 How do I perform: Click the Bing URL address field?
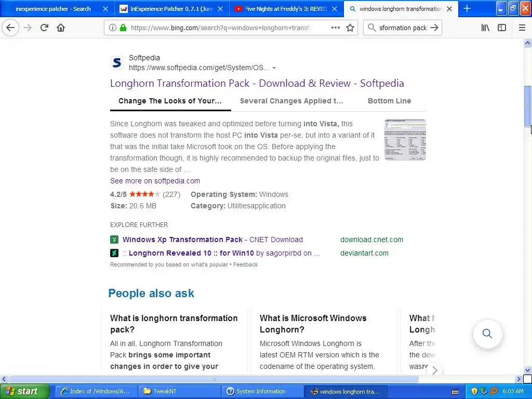coord(221,28)
